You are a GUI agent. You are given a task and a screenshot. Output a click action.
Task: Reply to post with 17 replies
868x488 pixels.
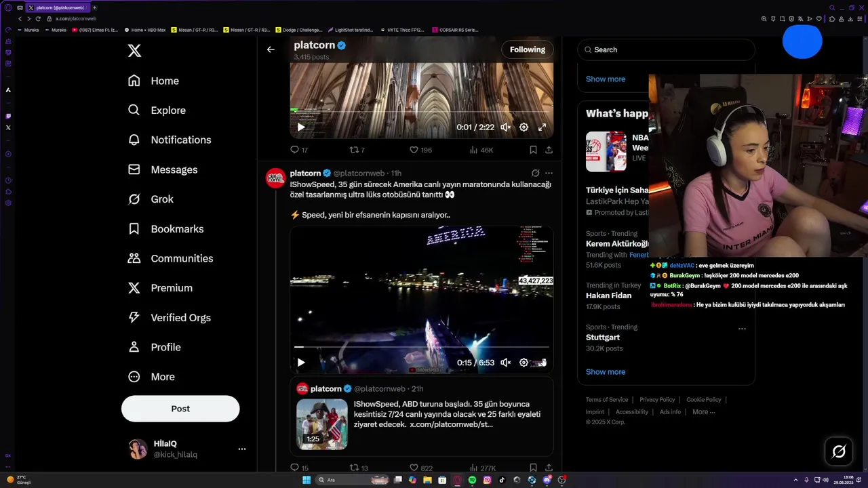[x=299, y=150]
